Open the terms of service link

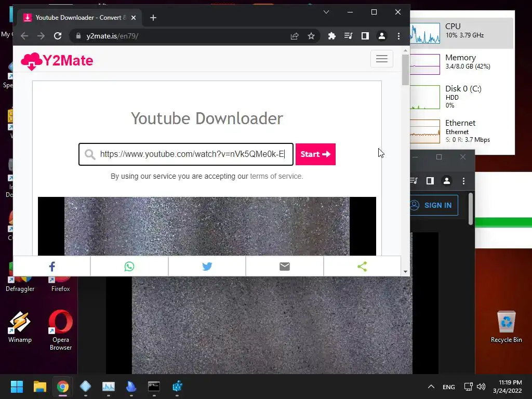tap(276, 177)
